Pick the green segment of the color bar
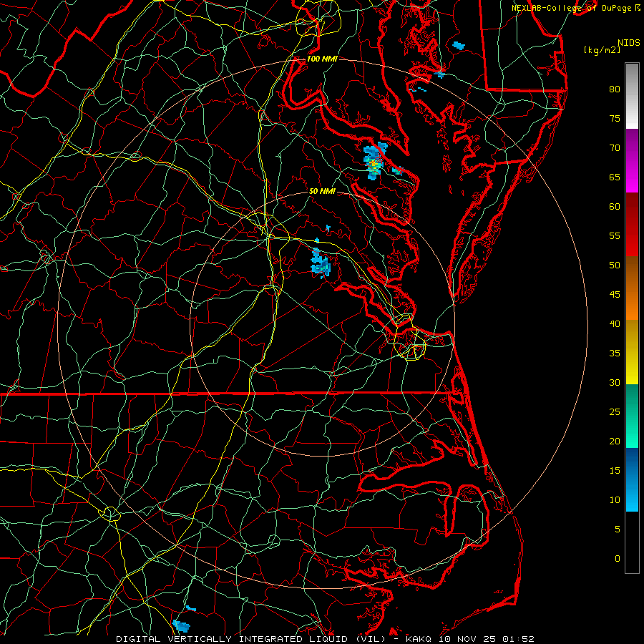 pos(632,416)
